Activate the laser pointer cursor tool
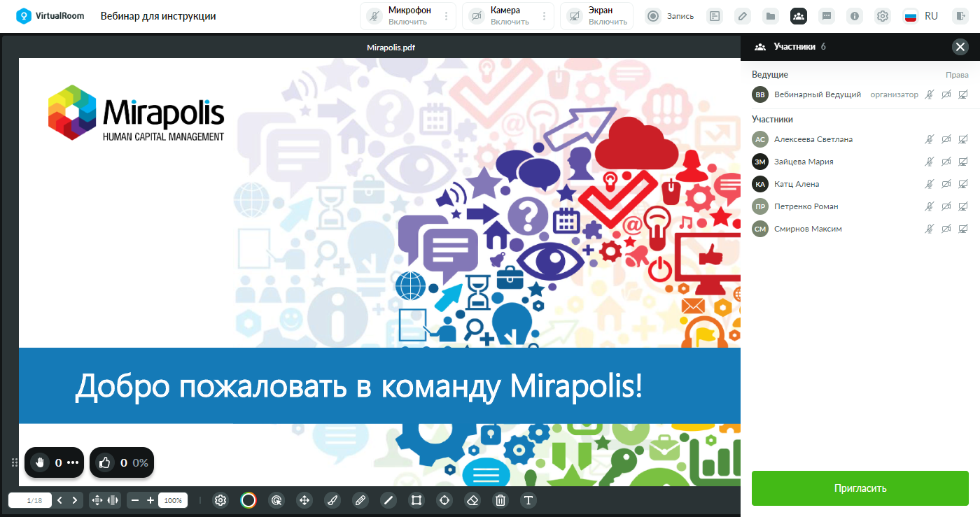Image resolution: width=980 pixels, height=517 pixels. [276, 500]
